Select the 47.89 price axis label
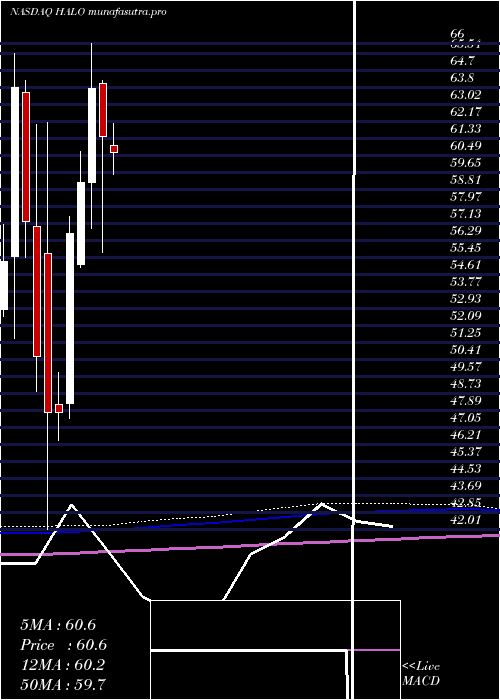Image resolution: width=500 pixels, height=700 pixels. [x=466, y=400]
